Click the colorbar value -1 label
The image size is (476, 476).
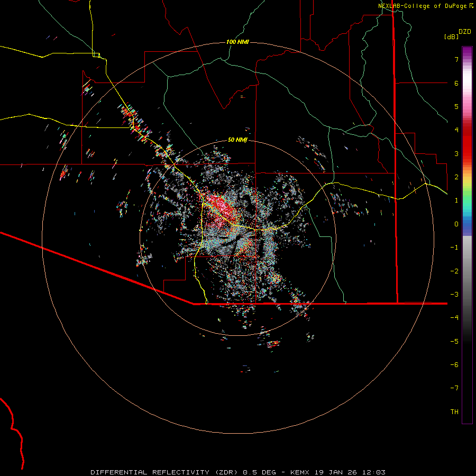(x=454, y=248)
